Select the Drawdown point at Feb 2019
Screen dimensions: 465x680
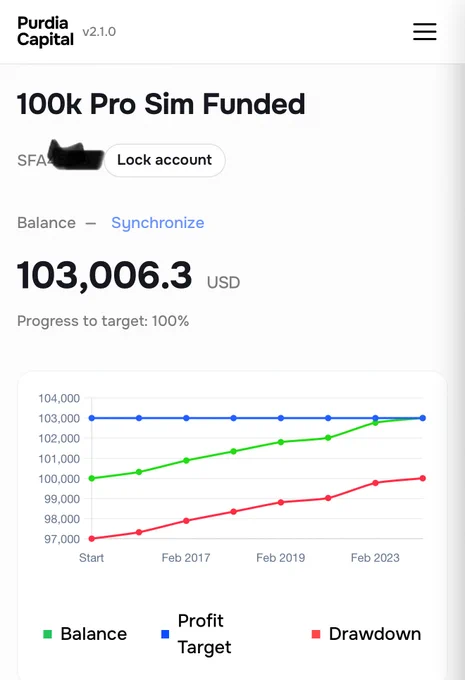[281, 502]
